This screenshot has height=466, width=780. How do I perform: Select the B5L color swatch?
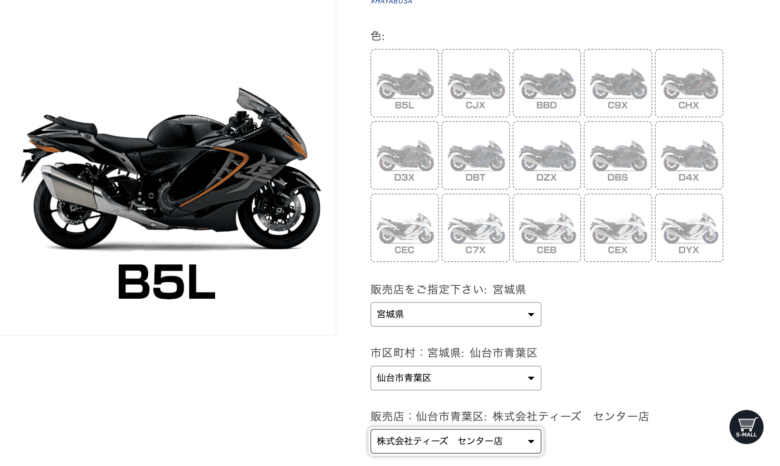point(404,83)
